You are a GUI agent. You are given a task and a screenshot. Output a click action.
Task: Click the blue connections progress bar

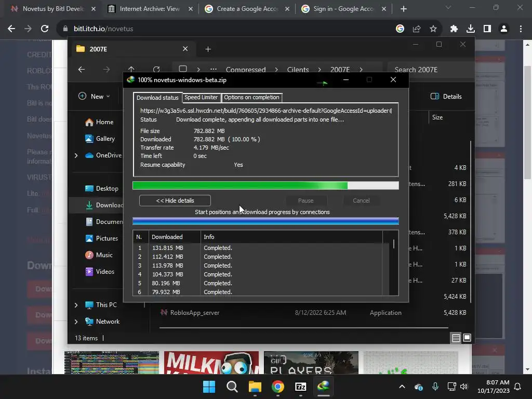(265, 221)
